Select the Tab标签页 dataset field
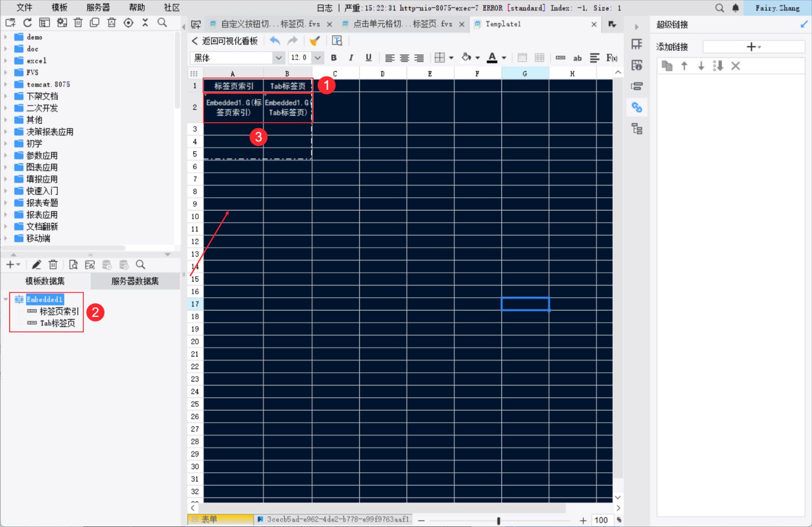Screen dimensions: 812x527 point(57,323)
